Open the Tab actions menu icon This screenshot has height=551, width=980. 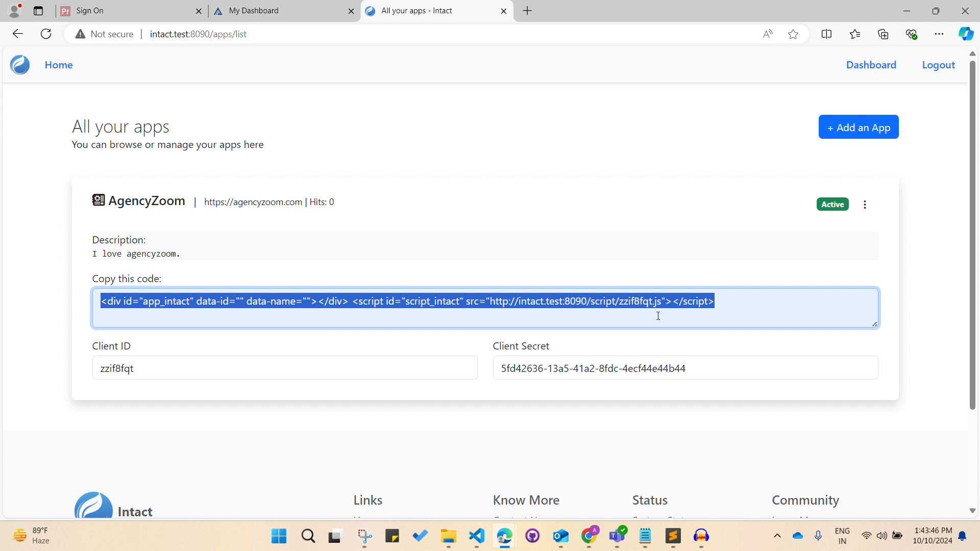point(38,11)
